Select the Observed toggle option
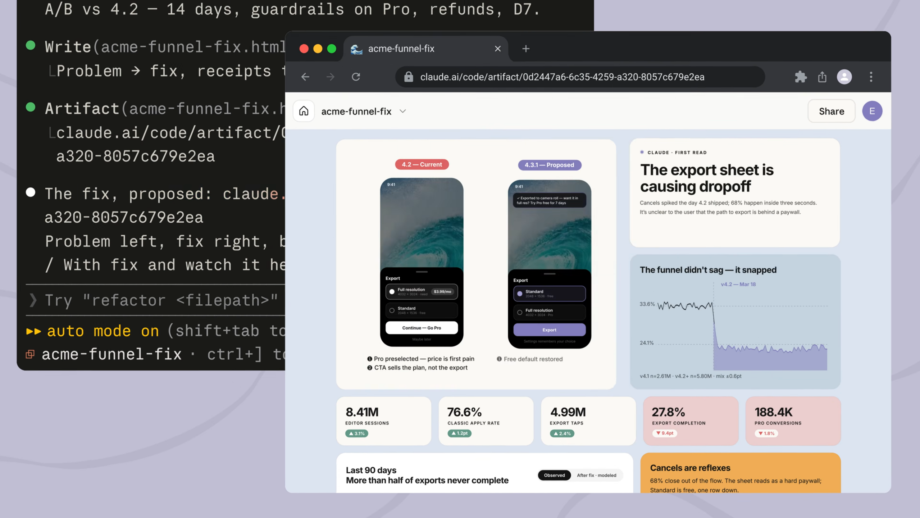The height and width of the screenshot is (518, 920). [x=554, y=475]
